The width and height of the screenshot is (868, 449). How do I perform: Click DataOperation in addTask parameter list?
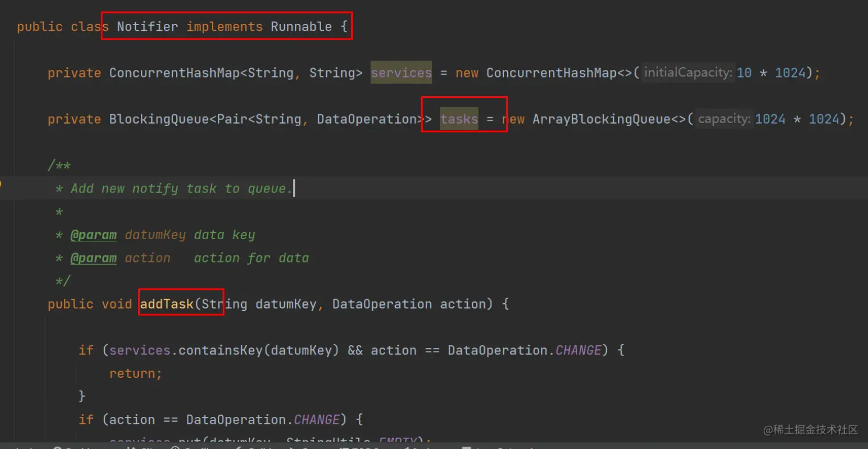coord(382,304)
